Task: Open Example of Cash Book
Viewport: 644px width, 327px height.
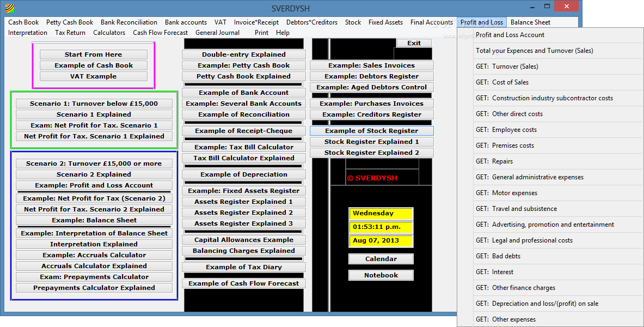Action: [94, 65]
